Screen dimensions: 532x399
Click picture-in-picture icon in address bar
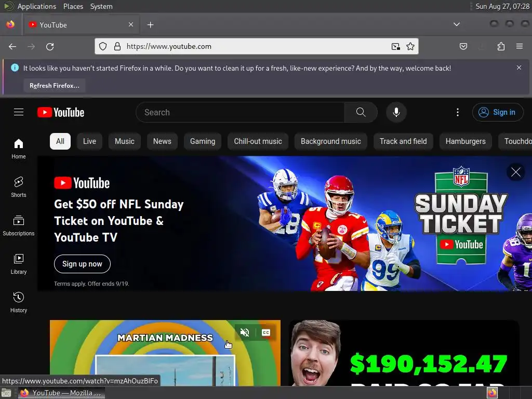coord(395,46)
